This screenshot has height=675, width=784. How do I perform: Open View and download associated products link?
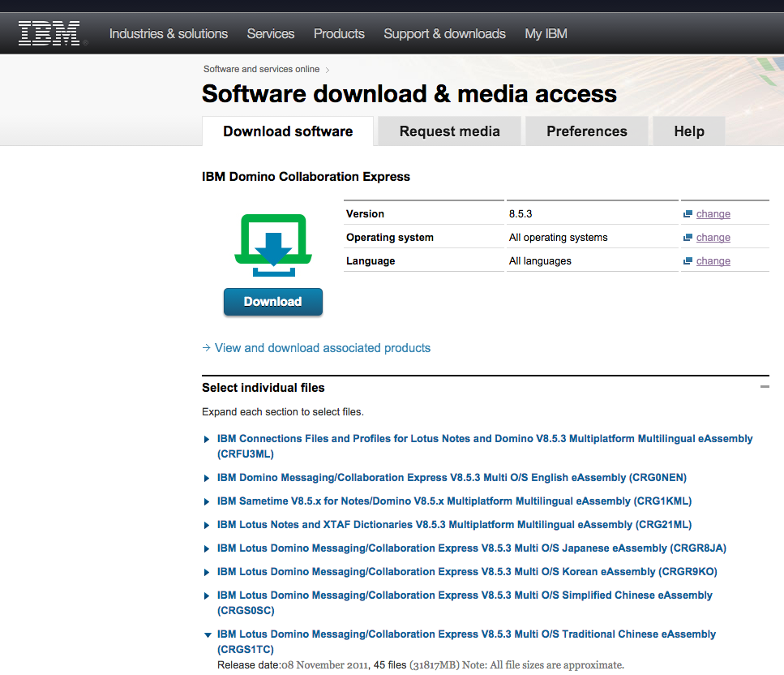pyautogui.click(x=323, y=348)
